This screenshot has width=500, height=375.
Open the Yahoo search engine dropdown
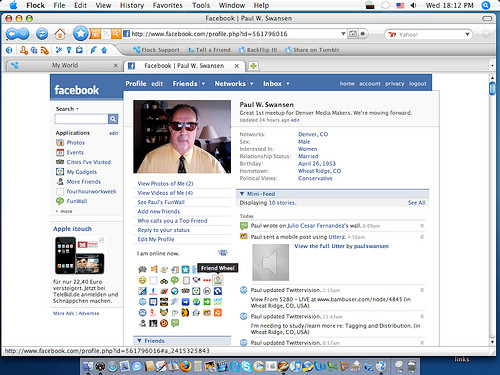tap(467, 34)
